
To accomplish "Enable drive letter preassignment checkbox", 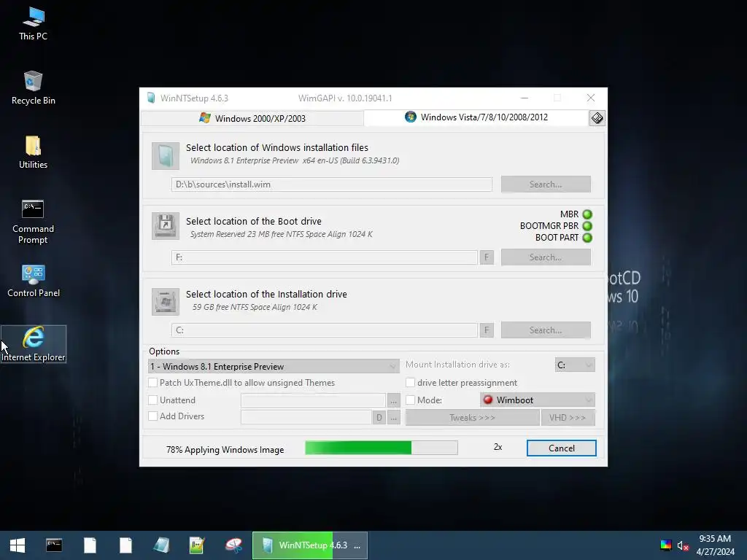I will 410,382.
